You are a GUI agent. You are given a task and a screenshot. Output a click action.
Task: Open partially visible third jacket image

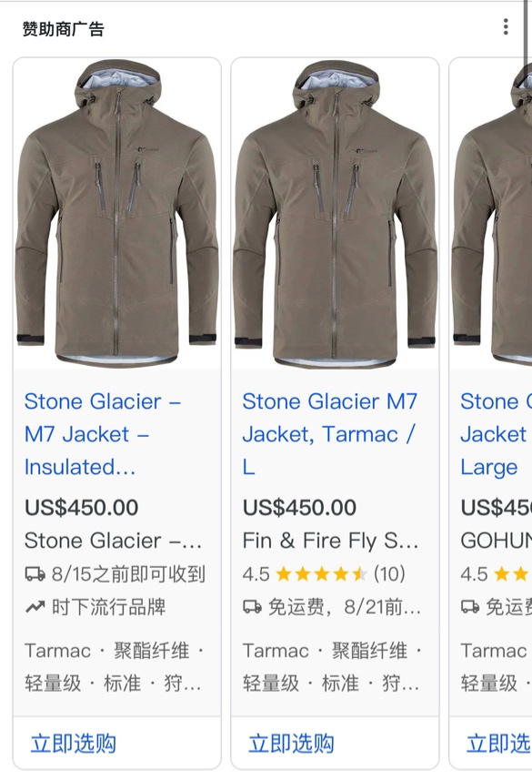(491, 214)
